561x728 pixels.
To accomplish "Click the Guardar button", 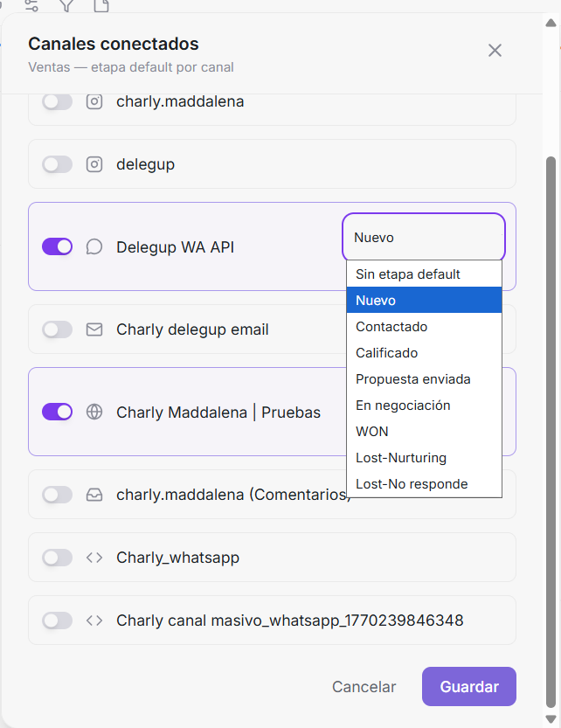I will coord(469,686).
